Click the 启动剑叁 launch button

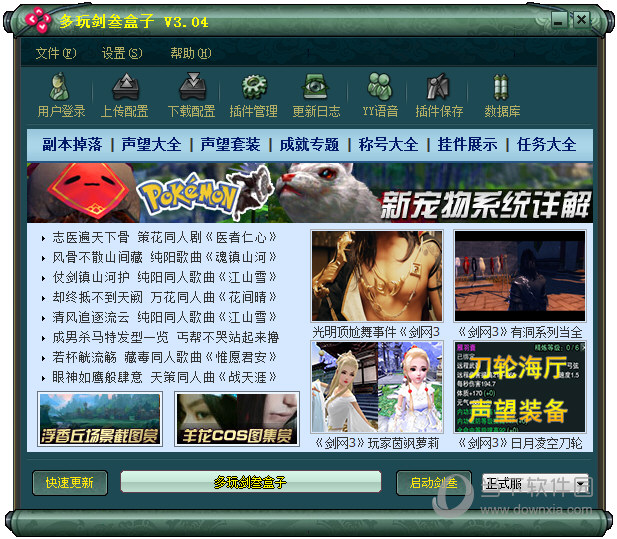433,483
